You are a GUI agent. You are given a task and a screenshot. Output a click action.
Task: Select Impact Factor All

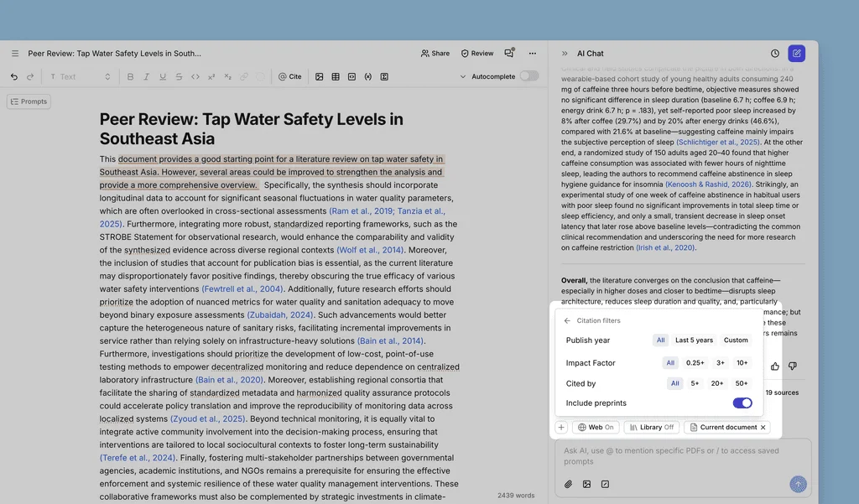pyautogui.click(x=670, y=362)
